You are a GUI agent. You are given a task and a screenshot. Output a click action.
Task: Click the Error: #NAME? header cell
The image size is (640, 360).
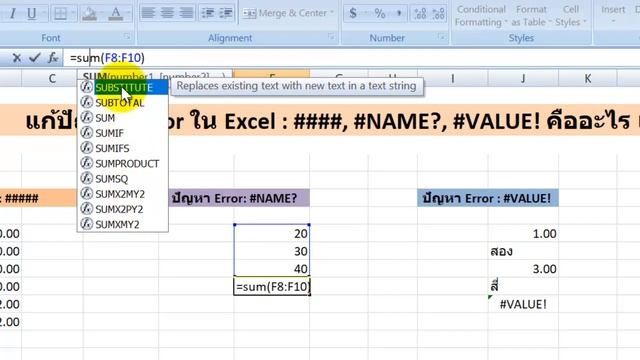tap(239, 198)
